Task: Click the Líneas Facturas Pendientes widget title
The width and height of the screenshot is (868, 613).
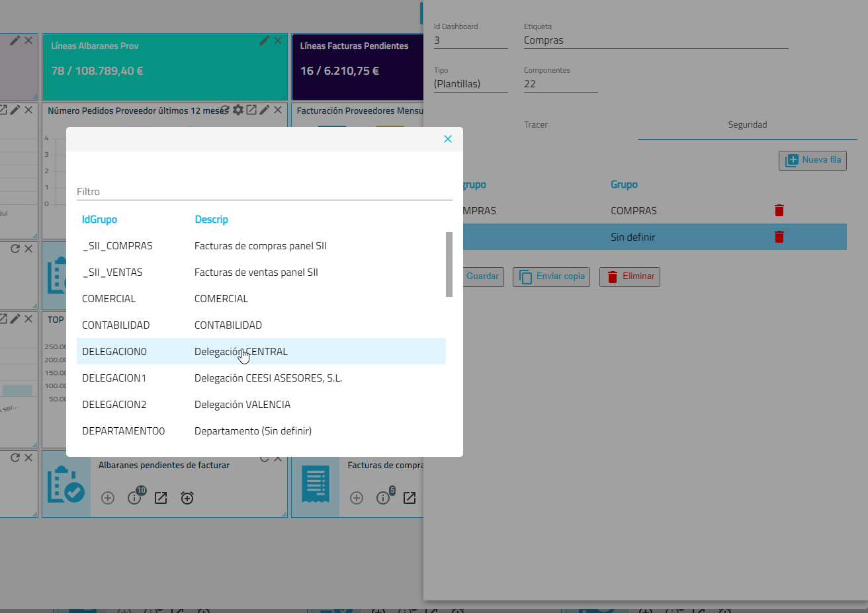Action: pyautogui.click(x=354, y=46)
